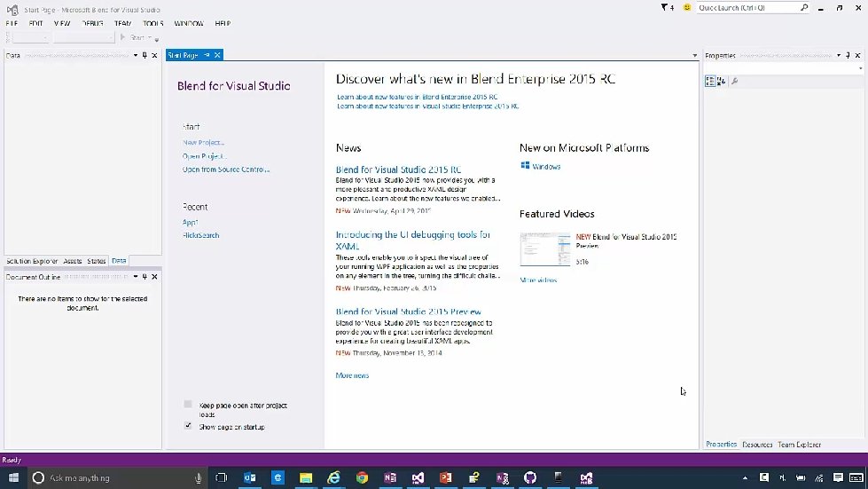
Task: Open the first solution configuration combo box
Action: [31, 37]
